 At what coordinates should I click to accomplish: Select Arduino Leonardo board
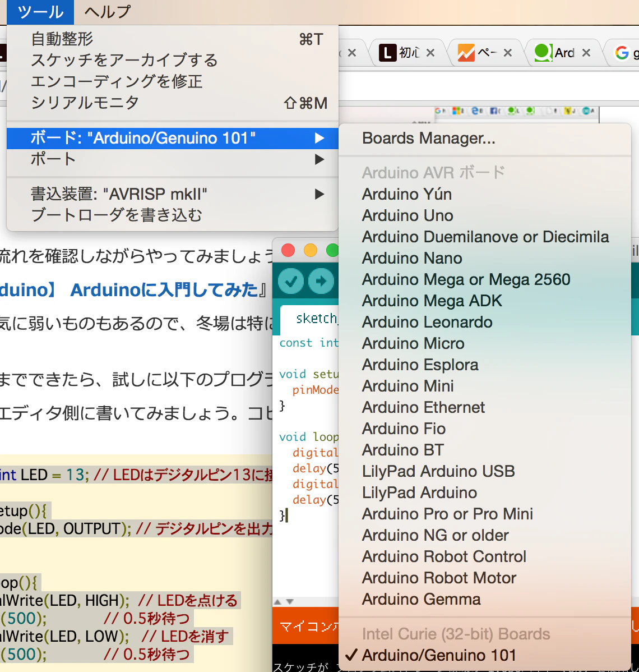pos(485,323)
